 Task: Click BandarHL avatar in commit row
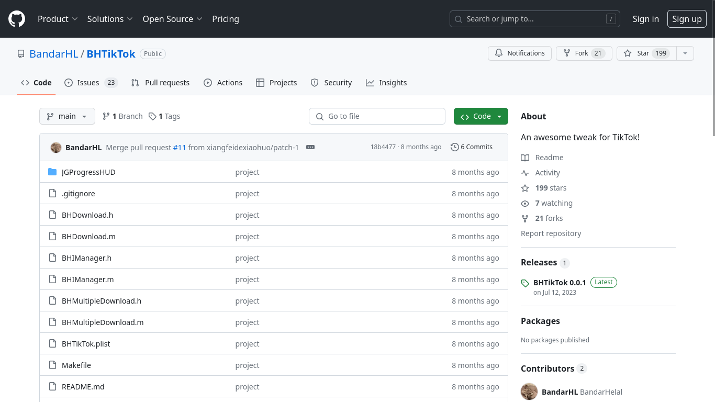point(56,147)
